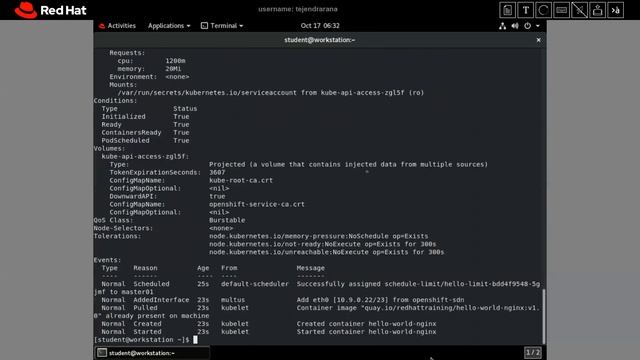
Task: Open the network status icon in GNOME bar
Action: [502, 26]
